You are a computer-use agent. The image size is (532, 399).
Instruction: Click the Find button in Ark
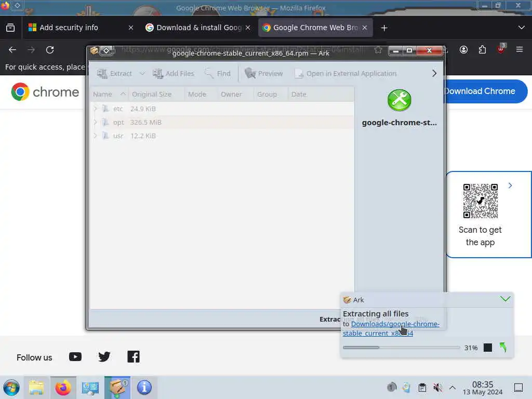(x=218, y=73)
